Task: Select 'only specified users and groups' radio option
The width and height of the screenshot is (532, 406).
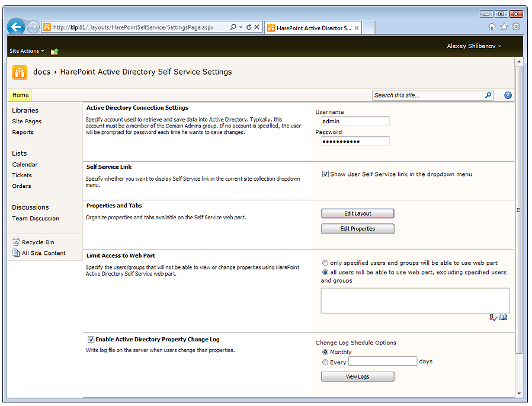Action: 325,263
